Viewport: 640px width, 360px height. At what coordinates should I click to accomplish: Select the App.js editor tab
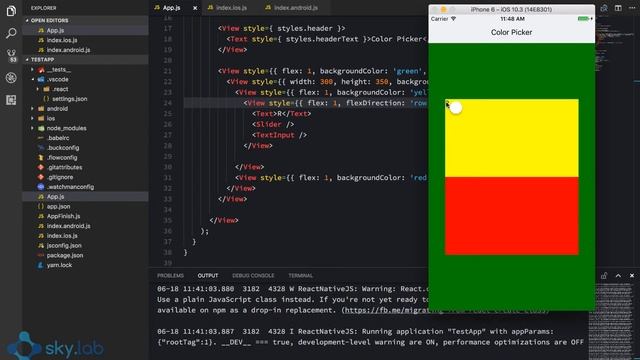tap(171, 8)
